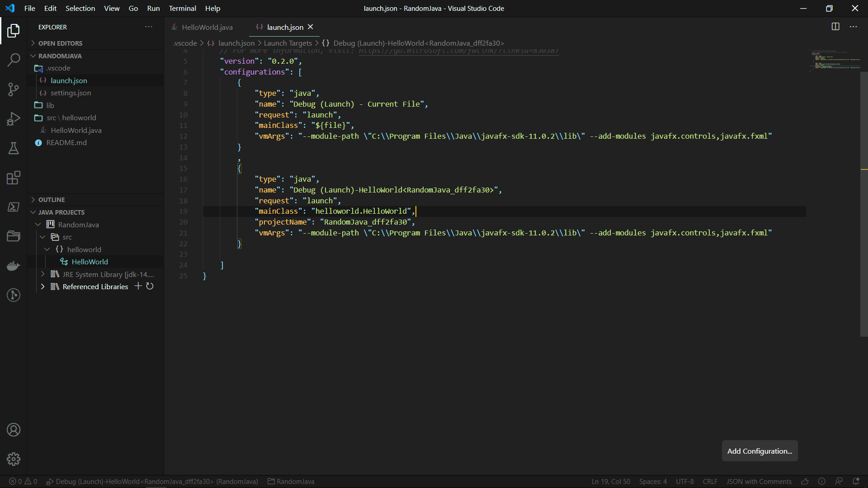Expand the Open Editors section
This screenshot has width=868, height=488.
pyautogui.click(x=60, y=43)
